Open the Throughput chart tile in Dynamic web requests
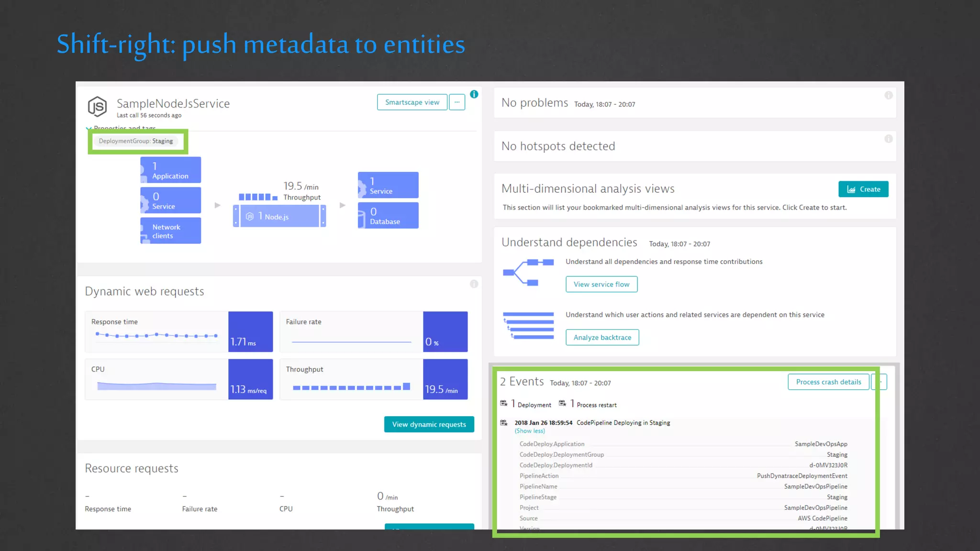This screenshot has width=980, height=551. tap(374, 379)
